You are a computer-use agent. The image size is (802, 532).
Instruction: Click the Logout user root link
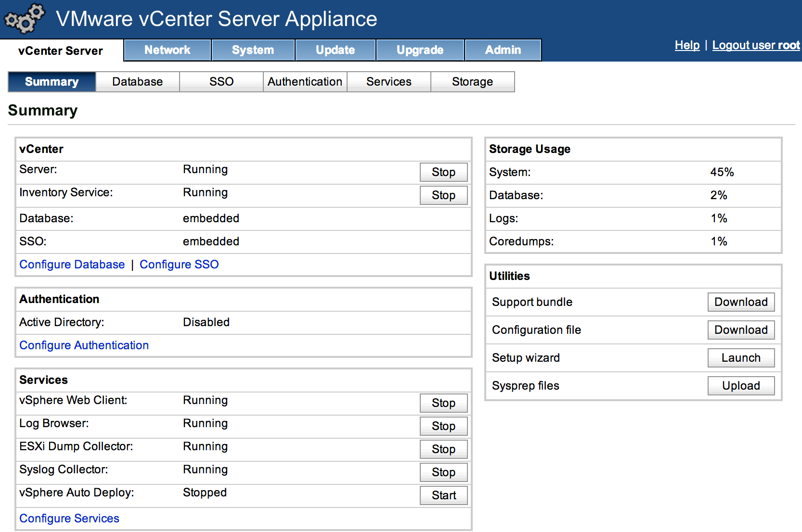pyautogui.click(x=756, y=45)
